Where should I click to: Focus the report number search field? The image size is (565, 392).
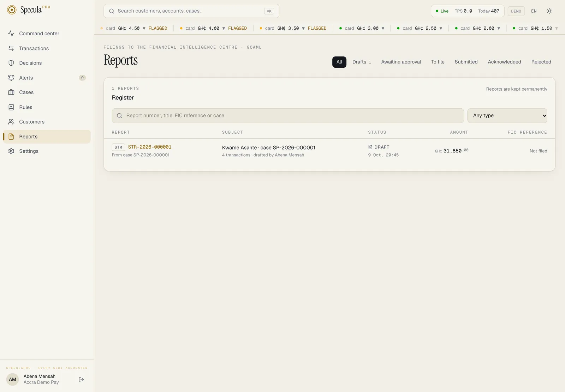288,116
